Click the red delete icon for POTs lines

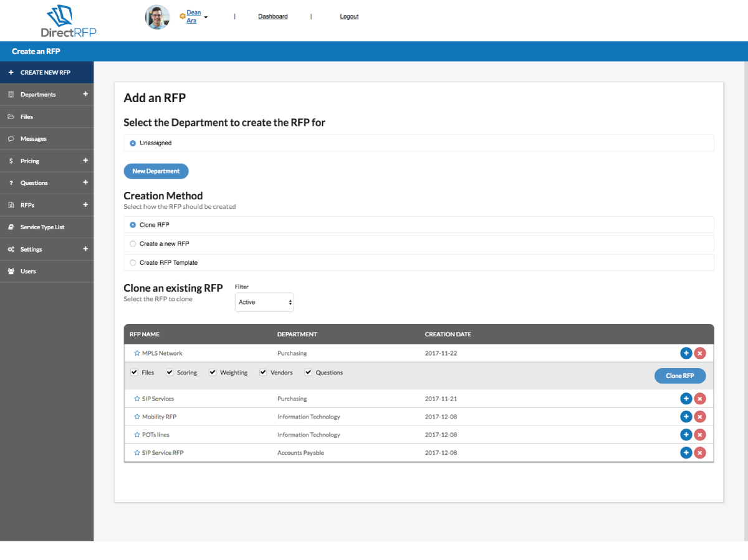click(x=700, y=435)
